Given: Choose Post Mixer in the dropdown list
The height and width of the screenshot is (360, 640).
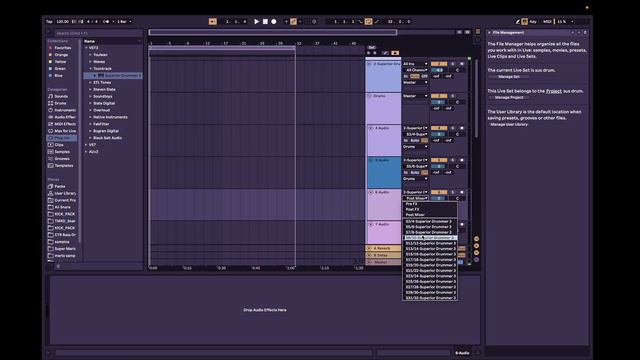Looking at the screenshot, I should tap(430, 215).
